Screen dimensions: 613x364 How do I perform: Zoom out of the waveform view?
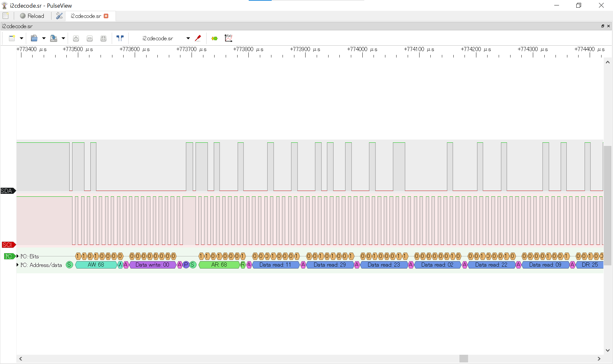tap(90, 38)
